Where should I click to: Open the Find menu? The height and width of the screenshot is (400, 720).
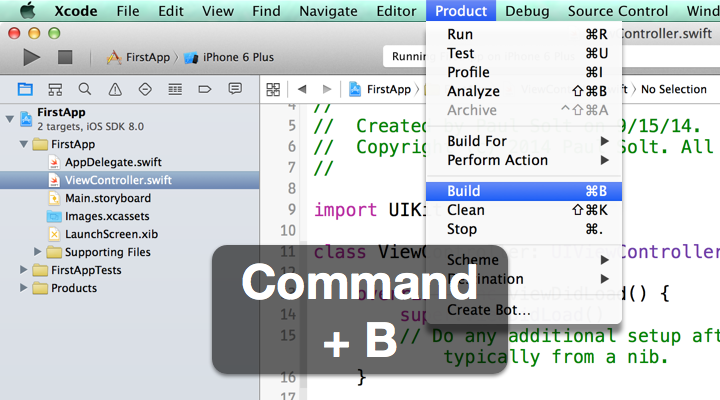tap(266, 11)
